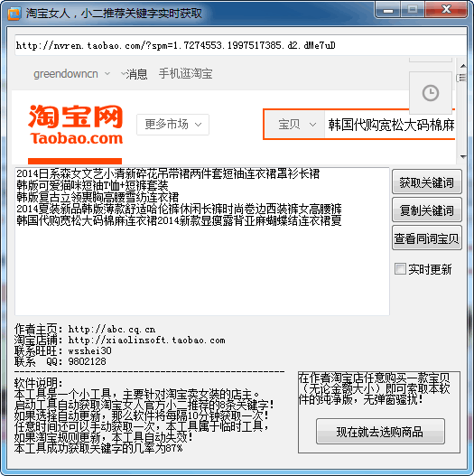This screenshot has height=476, width=474.
Task: Click the 现在就去选购商品 button
Action: pyautogui.click(x=380, y=432)
